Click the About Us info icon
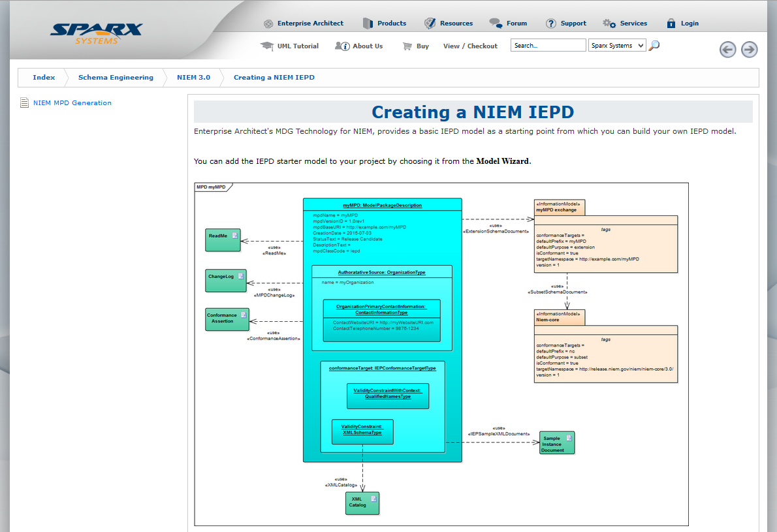 click(342, 46)
